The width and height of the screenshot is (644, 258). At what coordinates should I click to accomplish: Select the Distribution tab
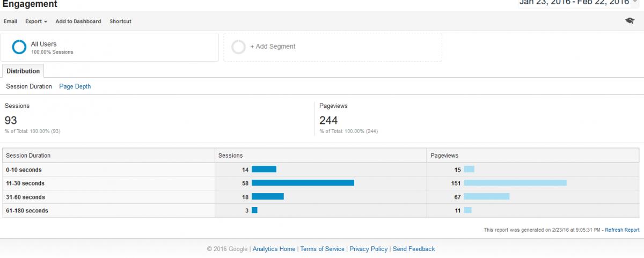point(23,71)
